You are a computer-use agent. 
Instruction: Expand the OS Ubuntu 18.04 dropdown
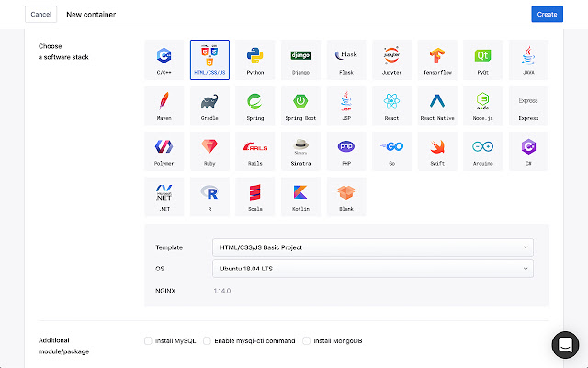[373, 269]
